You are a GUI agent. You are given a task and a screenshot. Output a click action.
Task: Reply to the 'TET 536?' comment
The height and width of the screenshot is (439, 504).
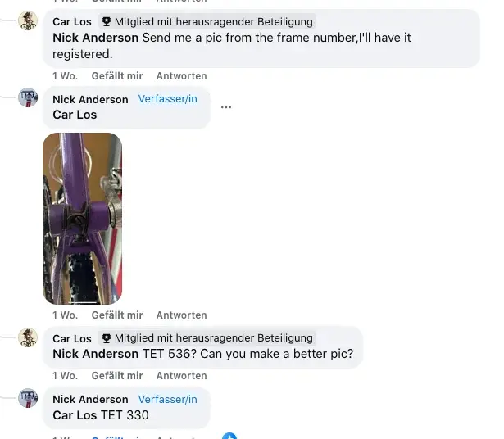(182, 376)
